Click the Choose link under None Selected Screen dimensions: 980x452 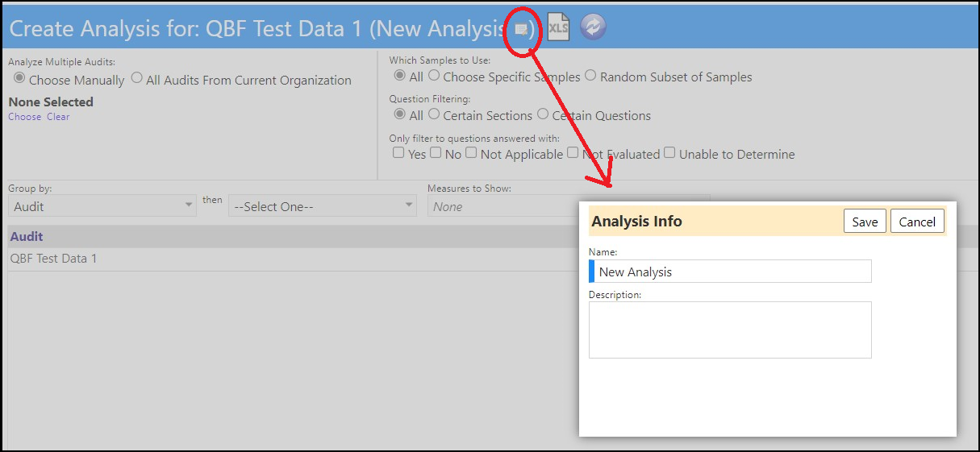click(24, 117)
